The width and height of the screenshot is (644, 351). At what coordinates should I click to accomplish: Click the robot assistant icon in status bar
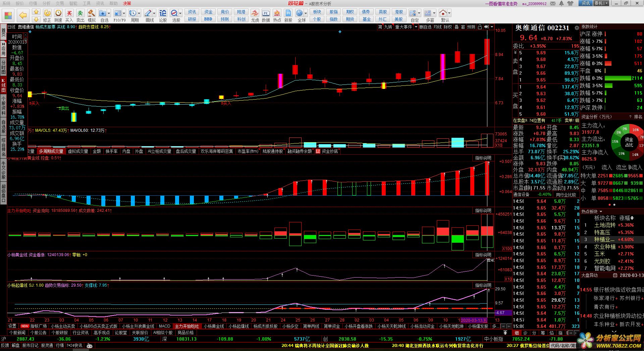click(89, 346)
